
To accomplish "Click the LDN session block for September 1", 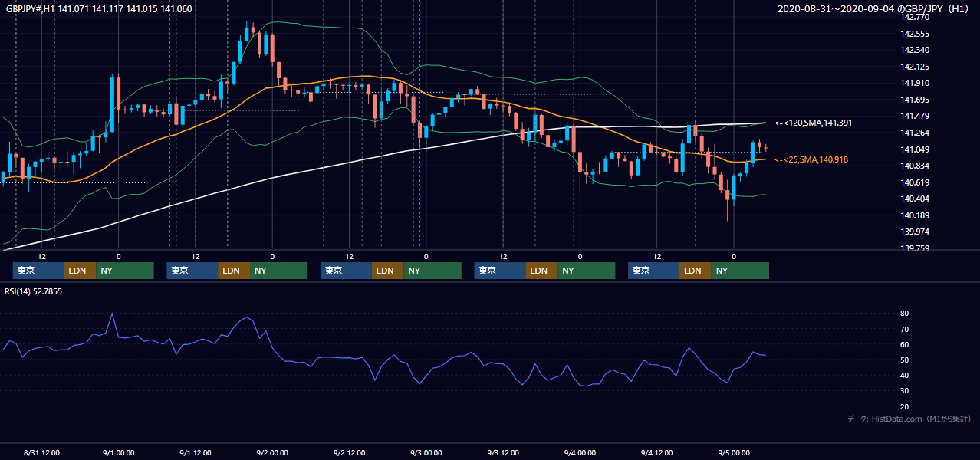I will [233, 271].
